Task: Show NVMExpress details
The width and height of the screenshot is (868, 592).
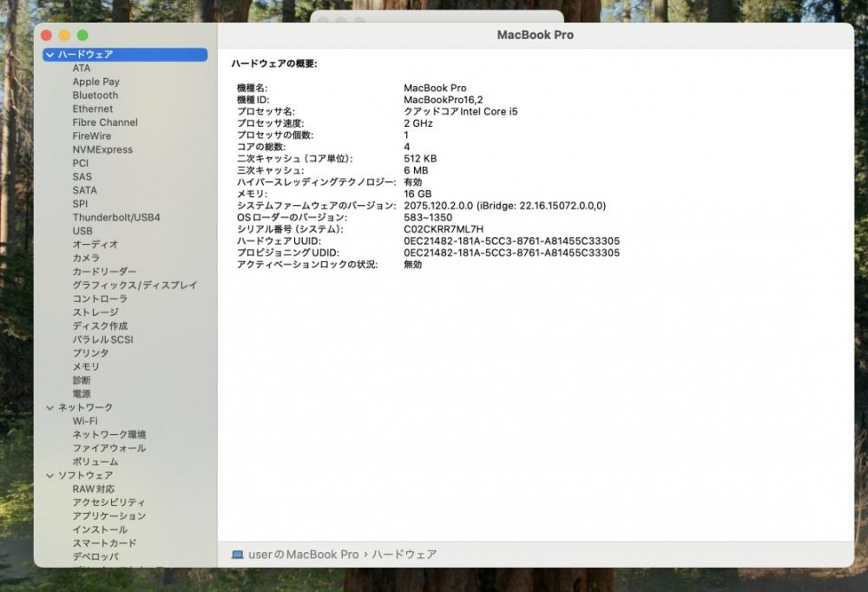Action: coord(102,149)
